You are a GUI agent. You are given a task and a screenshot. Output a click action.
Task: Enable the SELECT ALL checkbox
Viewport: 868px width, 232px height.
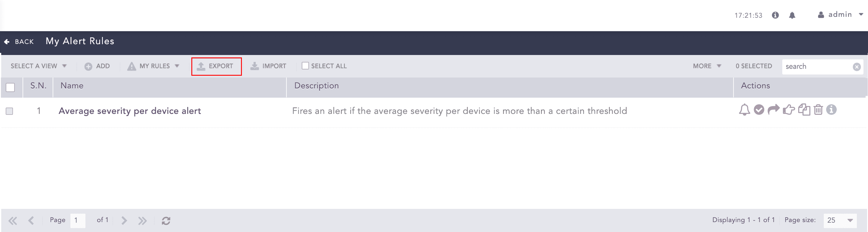305,66
